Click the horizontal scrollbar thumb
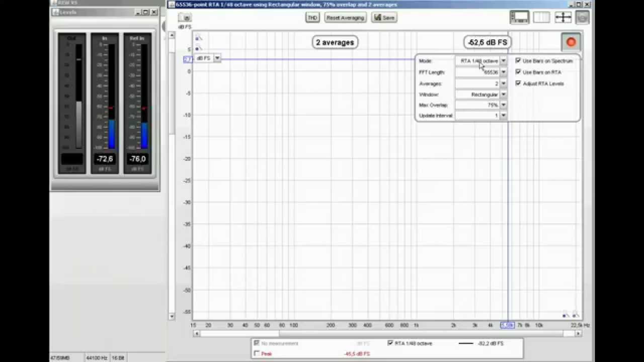This screenshot has height=362, width=644. (x=421, y=333)
